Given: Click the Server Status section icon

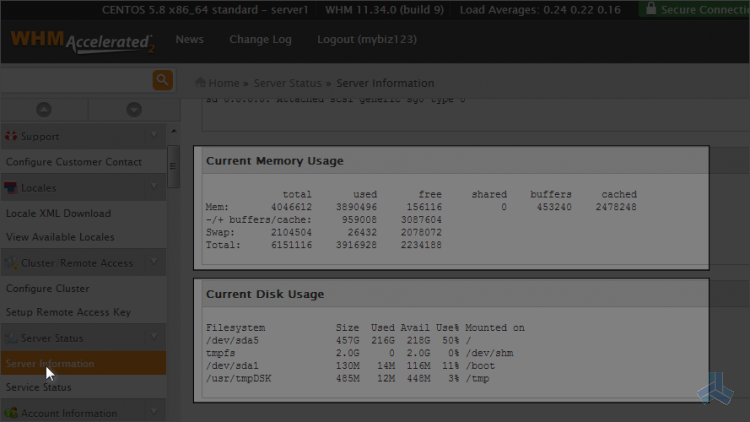Looking at the screenshot, I should 11,339.
